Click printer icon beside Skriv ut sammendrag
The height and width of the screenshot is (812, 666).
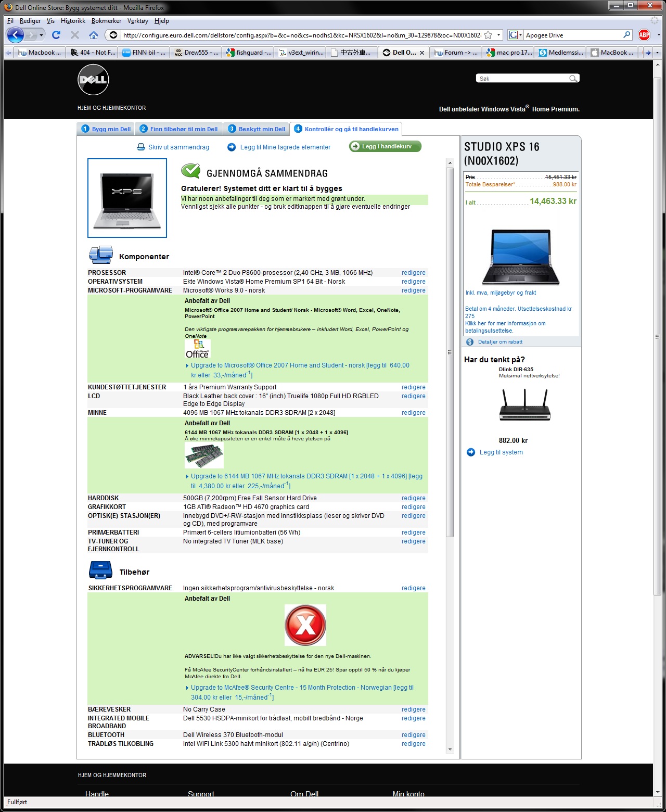pyautogui.click(x=141, y=147)
